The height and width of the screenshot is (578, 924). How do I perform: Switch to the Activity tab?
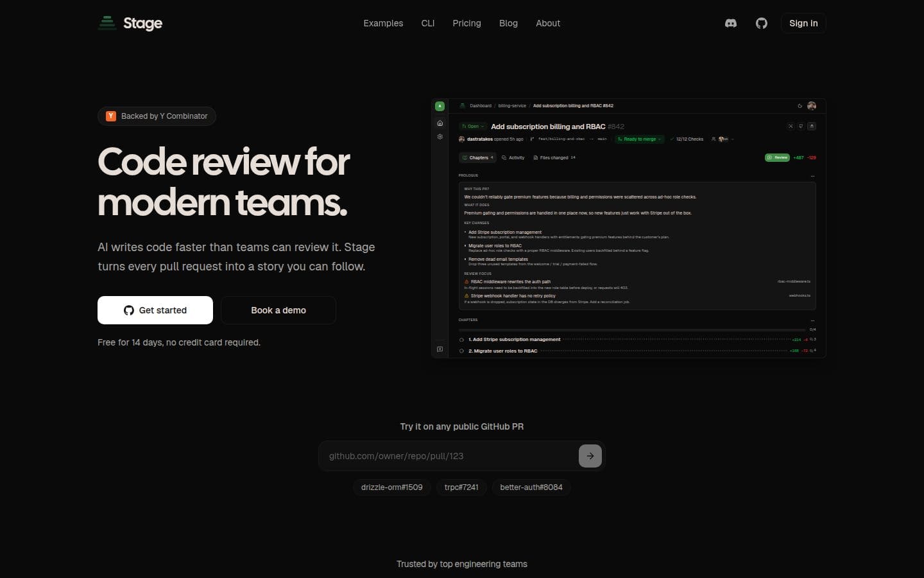point(513,157)
